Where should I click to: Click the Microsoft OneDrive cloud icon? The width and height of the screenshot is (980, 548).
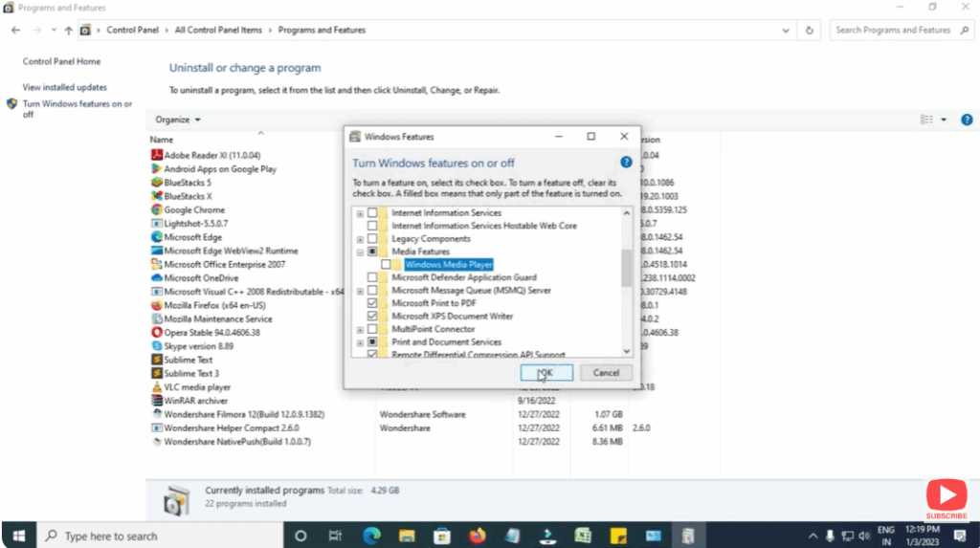157,278
